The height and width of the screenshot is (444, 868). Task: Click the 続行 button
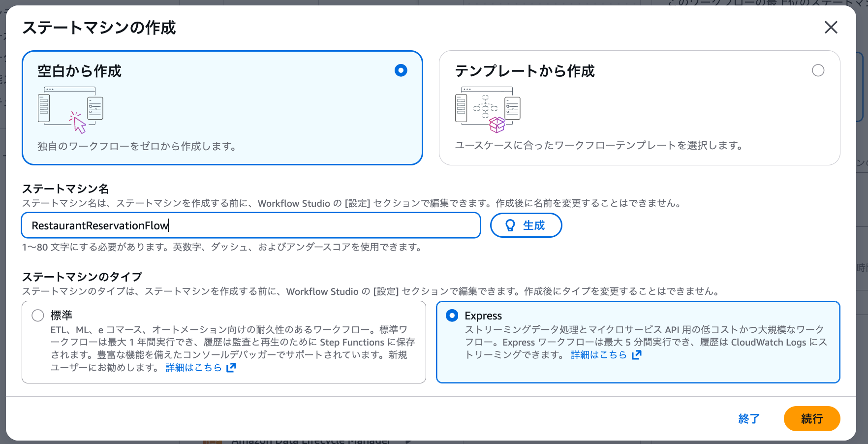811,418
